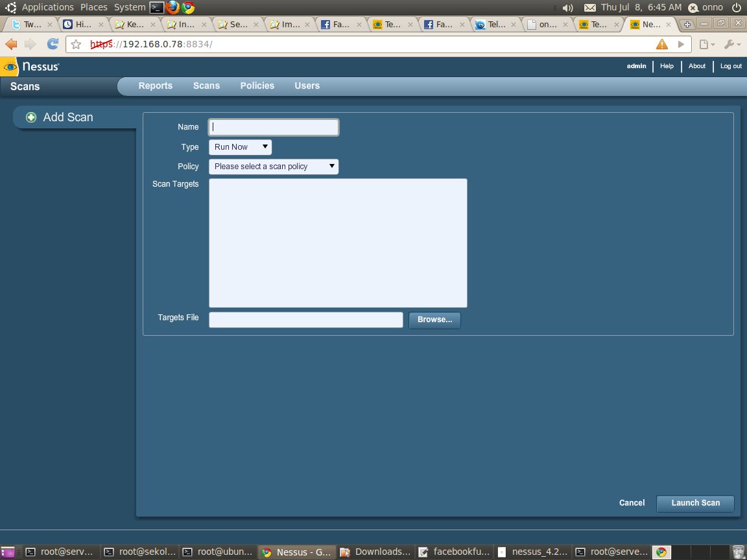Image resolution: width=747 pixels, height=560 pixels.
Task: Click the yellow security warning triangle icon
Action: (x=661, y=44)
